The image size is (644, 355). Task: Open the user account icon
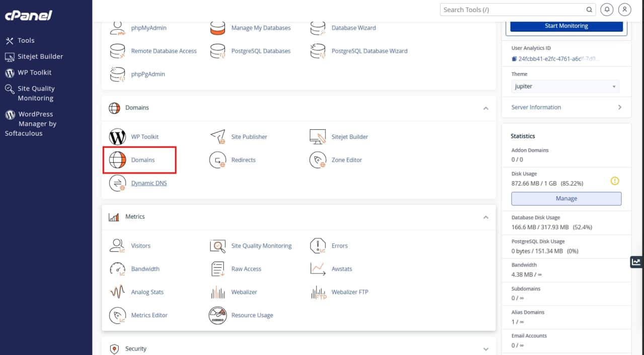pos(624,10)
